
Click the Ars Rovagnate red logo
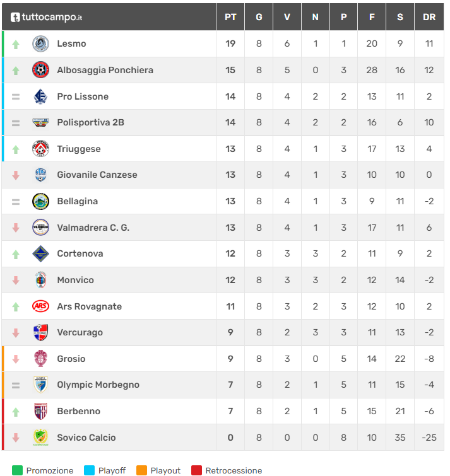pos(40,306)
